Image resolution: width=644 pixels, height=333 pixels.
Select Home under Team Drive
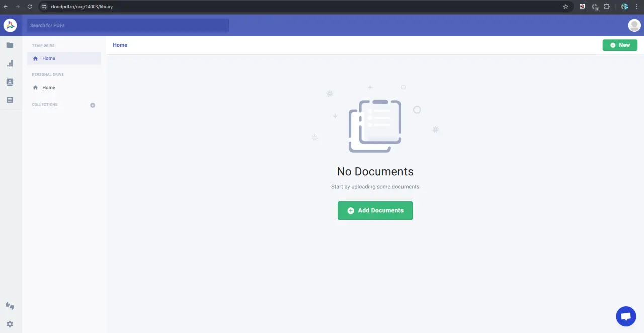64,58
